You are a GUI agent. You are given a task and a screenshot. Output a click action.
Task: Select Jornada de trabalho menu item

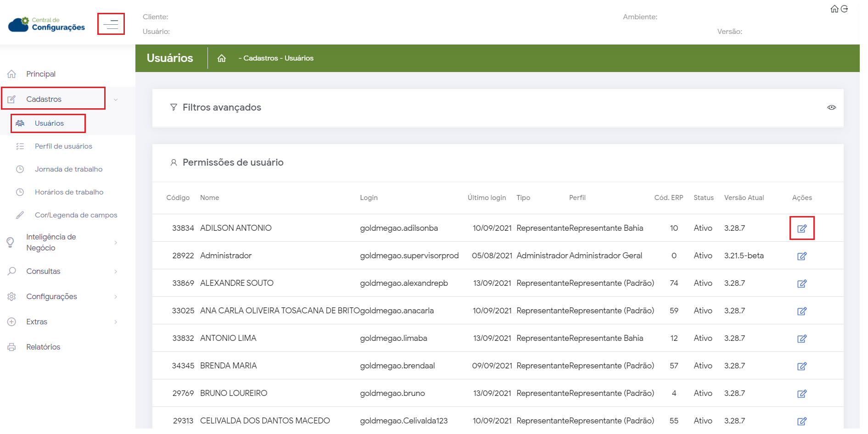point(68,169)
